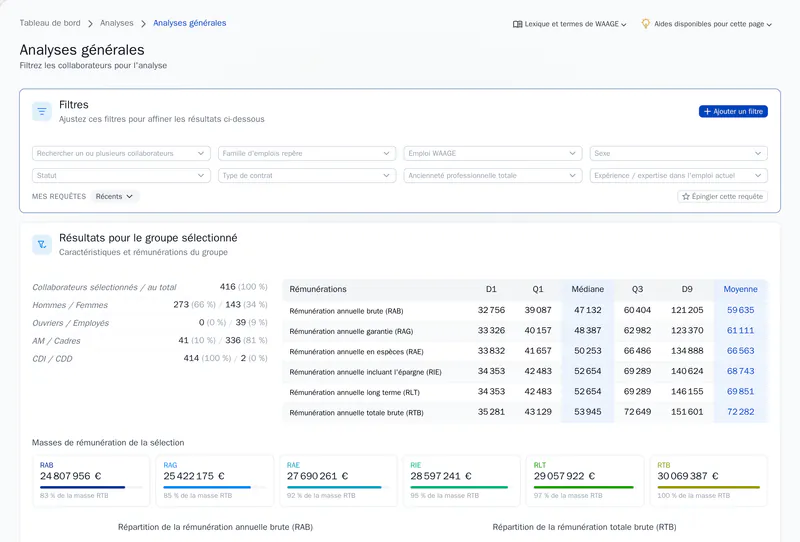
Task: Click the RAB mass card progress bar
Action: 91,487
